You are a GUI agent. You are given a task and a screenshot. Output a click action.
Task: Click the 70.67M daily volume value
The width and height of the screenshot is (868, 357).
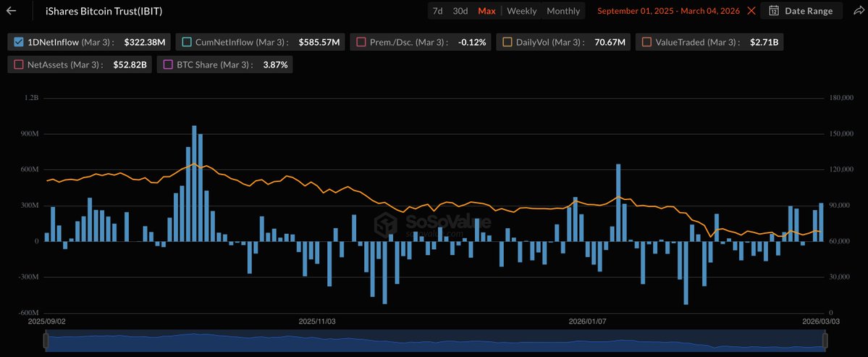coord(610,41)
